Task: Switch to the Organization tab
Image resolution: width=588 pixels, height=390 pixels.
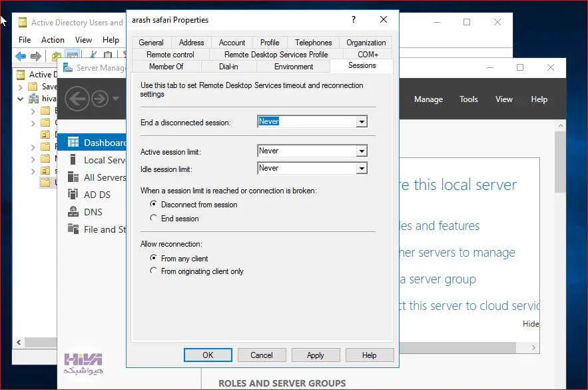Action: click(x=366, y=43)
